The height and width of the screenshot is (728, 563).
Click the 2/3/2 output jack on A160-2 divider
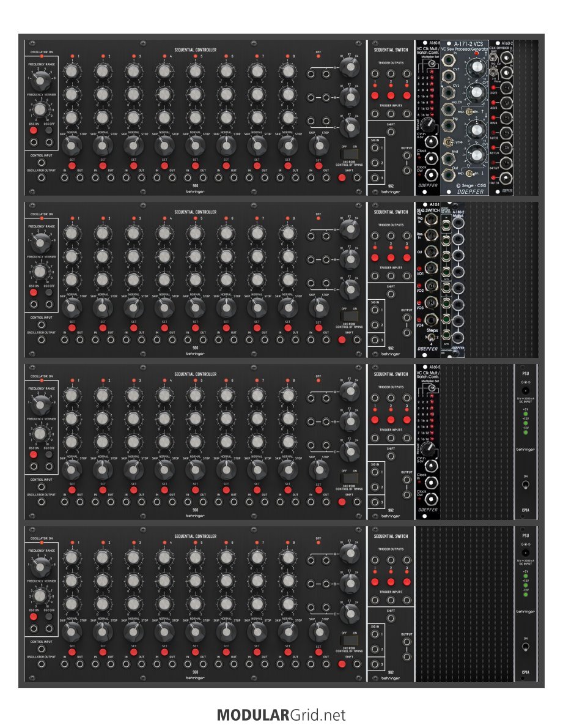point(506,88)
